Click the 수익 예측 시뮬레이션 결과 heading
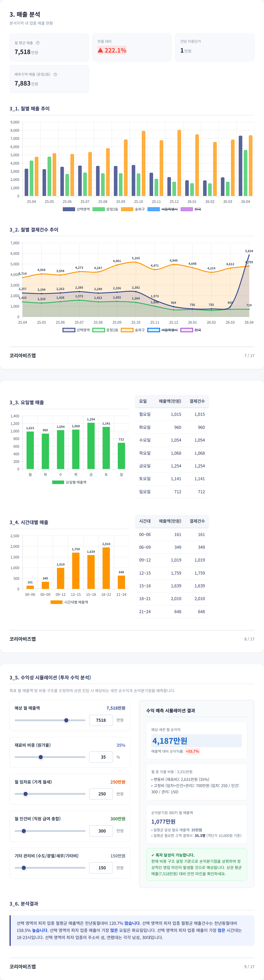 pyautogui.click(x=171, y=711)
